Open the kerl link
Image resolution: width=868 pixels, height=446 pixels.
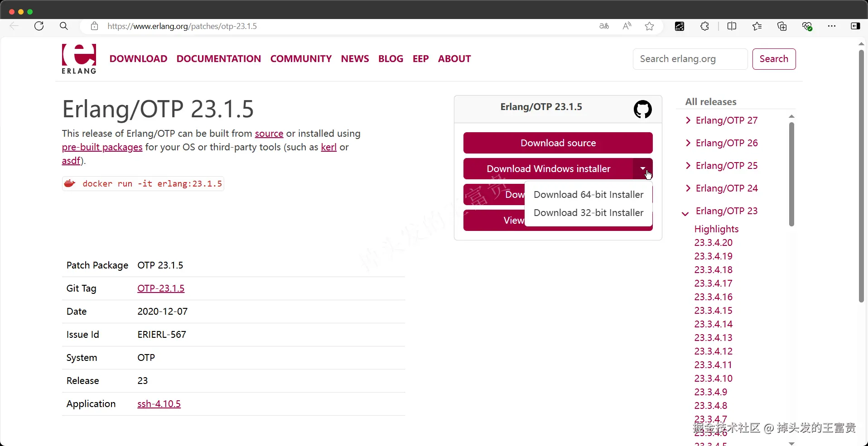click(x=329, y=147)
